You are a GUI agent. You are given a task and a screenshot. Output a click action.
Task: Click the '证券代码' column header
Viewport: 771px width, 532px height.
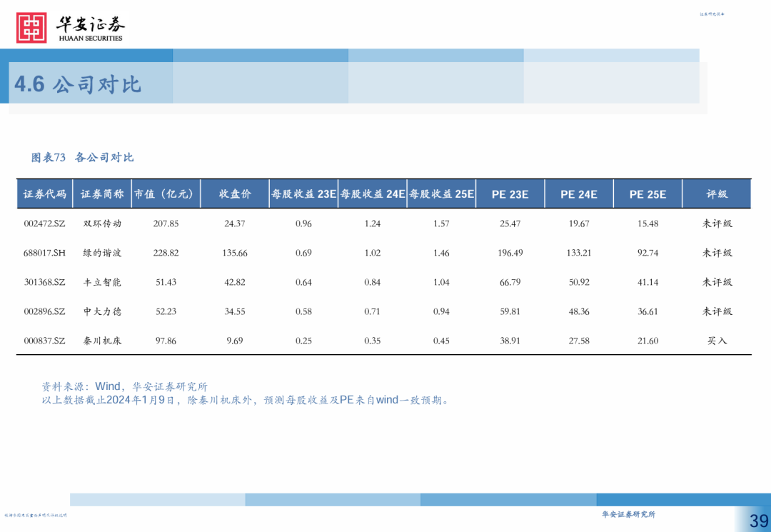45,194
